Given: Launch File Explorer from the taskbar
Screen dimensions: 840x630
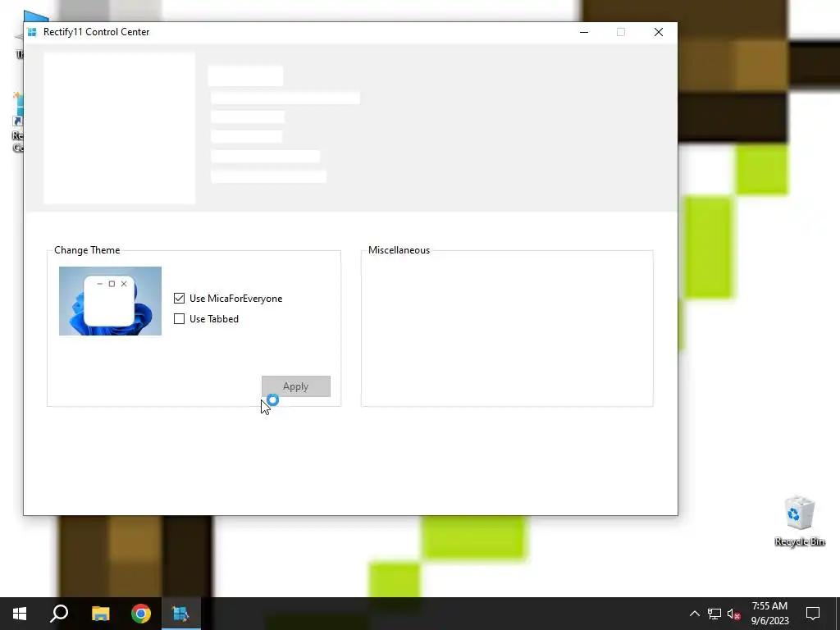Looking at the screenshot, I should click(x=100, y=614).
